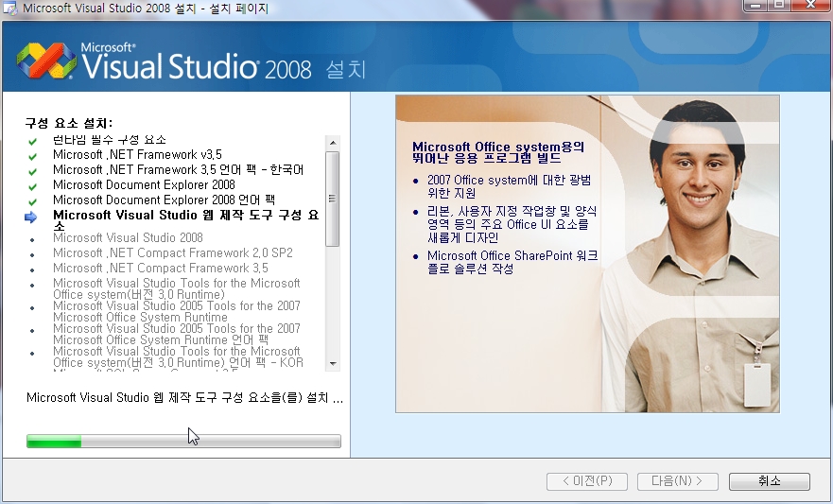This screenshot has height=504, width=833.
Task: Select Microsoft .NET Compact Framework 3.5 row
Action: coord(161,268)
